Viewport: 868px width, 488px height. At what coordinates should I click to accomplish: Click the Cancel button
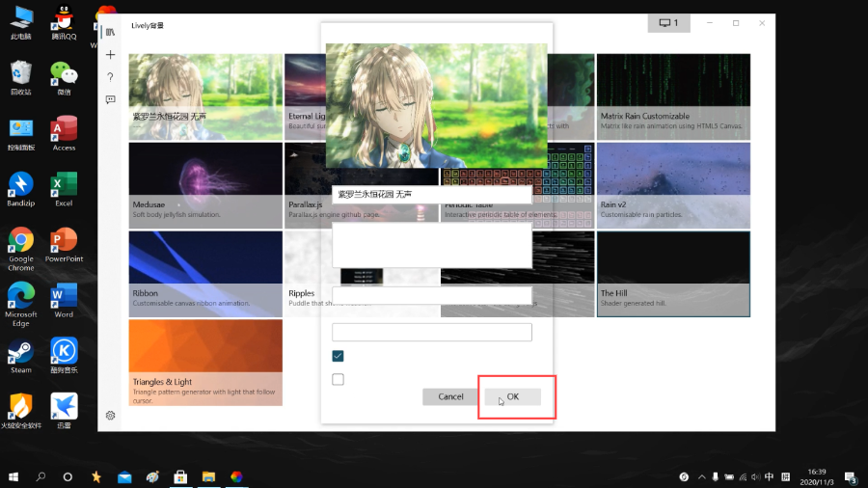pos(450,396)
